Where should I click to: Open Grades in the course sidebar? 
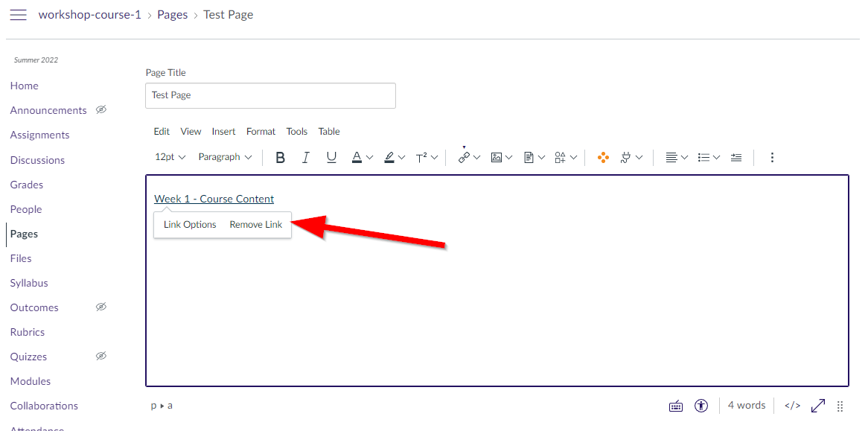(27, 185)
